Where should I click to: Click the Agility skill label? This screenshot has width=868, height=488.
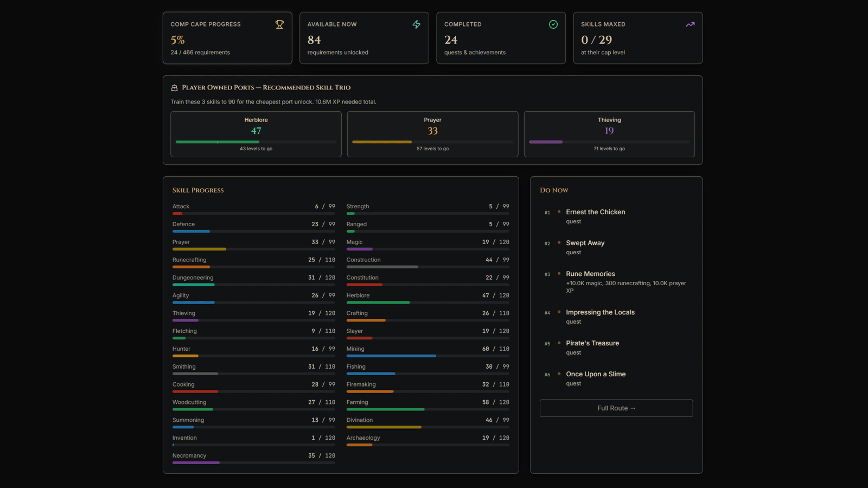(181, 296)
